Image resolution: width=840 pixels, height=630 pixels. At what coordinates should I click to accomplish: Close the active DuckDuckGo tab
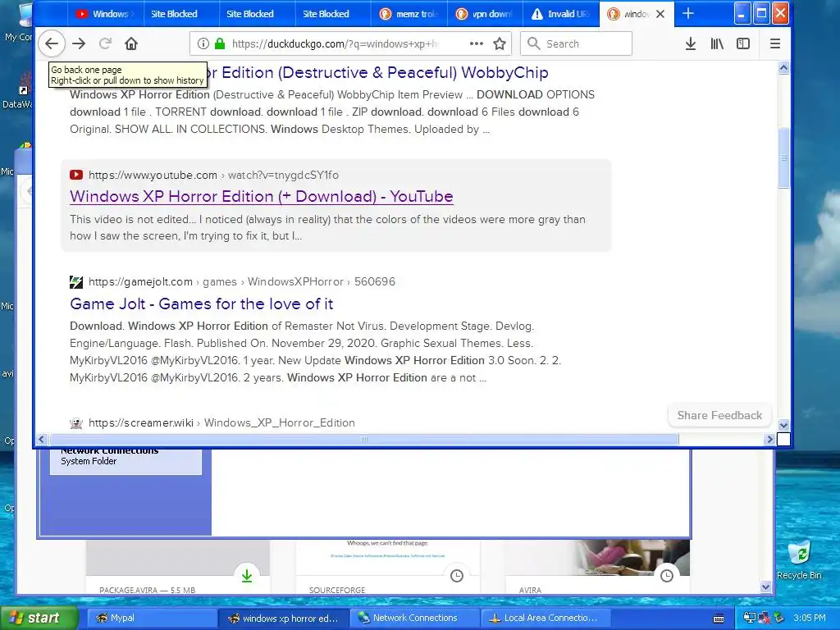660,14
